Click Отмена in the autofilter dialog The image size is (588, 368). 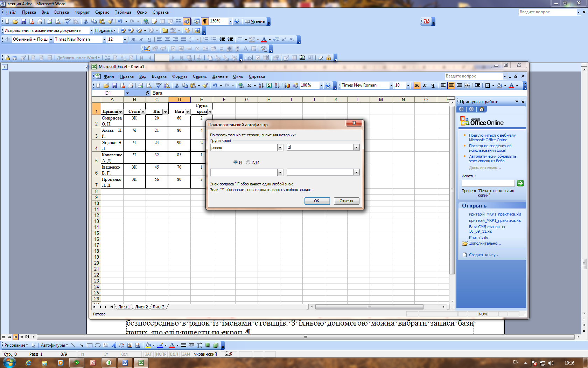(346, 201)
